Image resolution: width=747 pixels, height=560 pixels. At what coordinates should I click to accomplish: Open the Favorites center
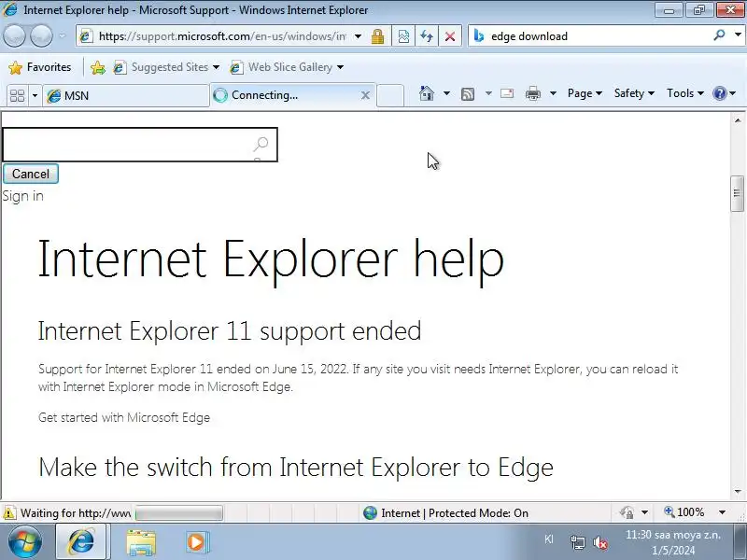pyautogui.click(x=40, y=67)
